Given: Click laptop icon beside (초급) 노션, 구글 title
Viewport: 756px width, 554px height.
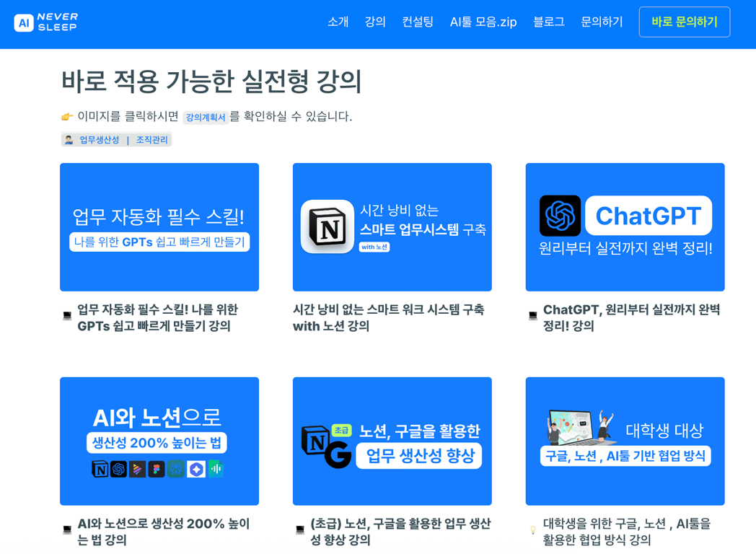Looking at the screenshot, I should [x=300, y=529].
